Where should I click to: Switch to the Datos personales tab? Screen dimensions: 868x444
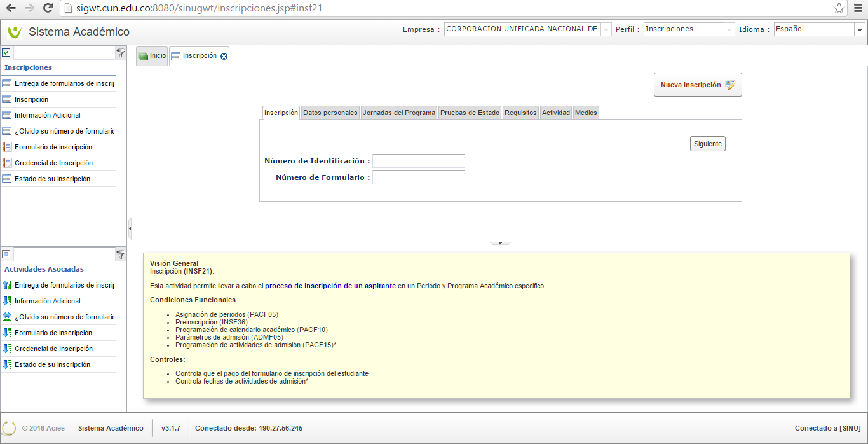click(x=330, y=113)
